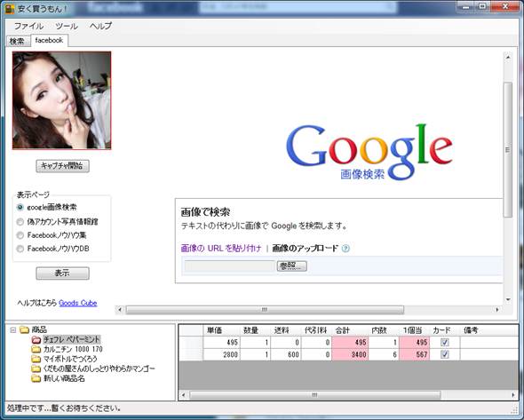
Task: Click the row header of the 495 row
Action: 191,342
